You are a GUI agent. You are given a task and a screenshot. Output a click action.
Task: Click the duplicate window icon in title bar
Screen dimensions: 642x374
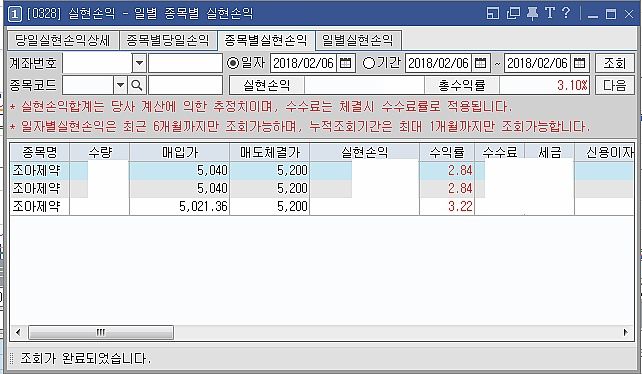tap(513, 14)
